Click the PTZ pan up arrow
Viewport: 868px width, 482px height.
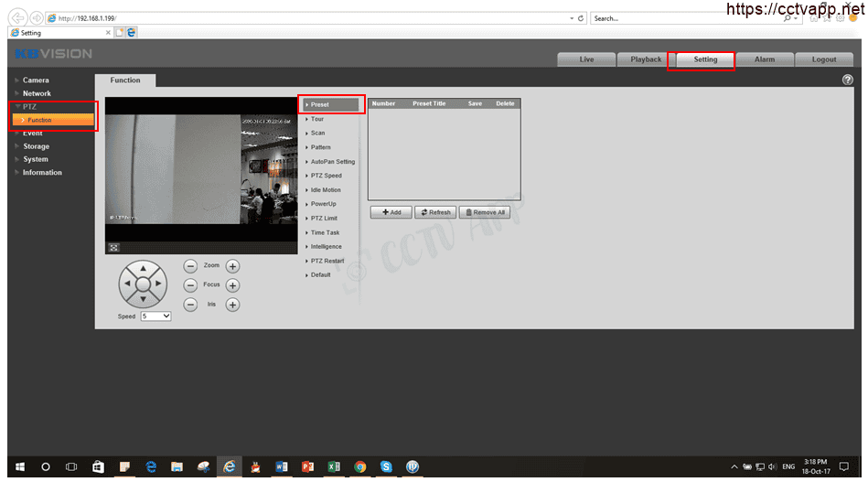(143, 269)
